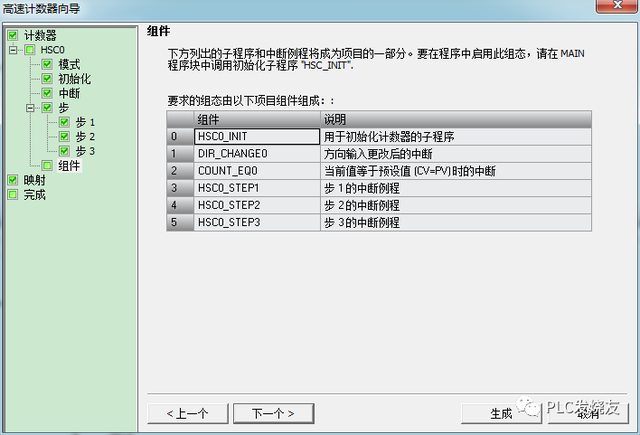
Task: Select 步 2 in the tree
Action: (85, 136)
